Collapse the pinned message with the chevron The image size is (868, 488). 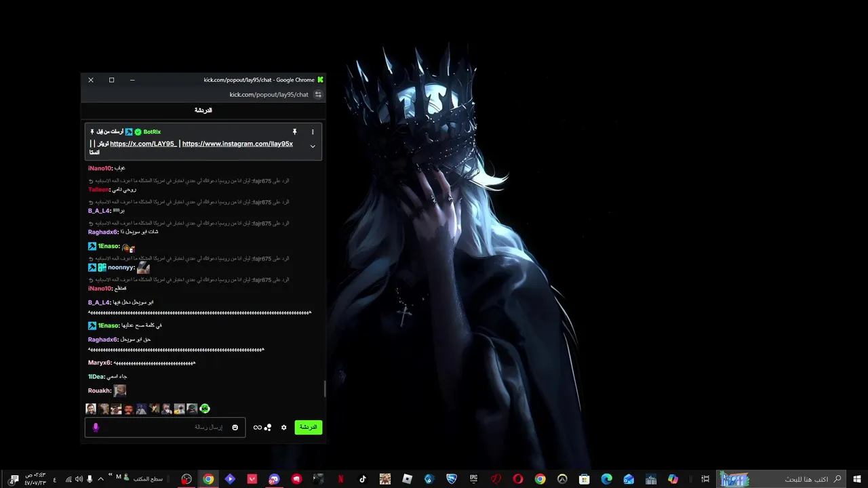313,146
